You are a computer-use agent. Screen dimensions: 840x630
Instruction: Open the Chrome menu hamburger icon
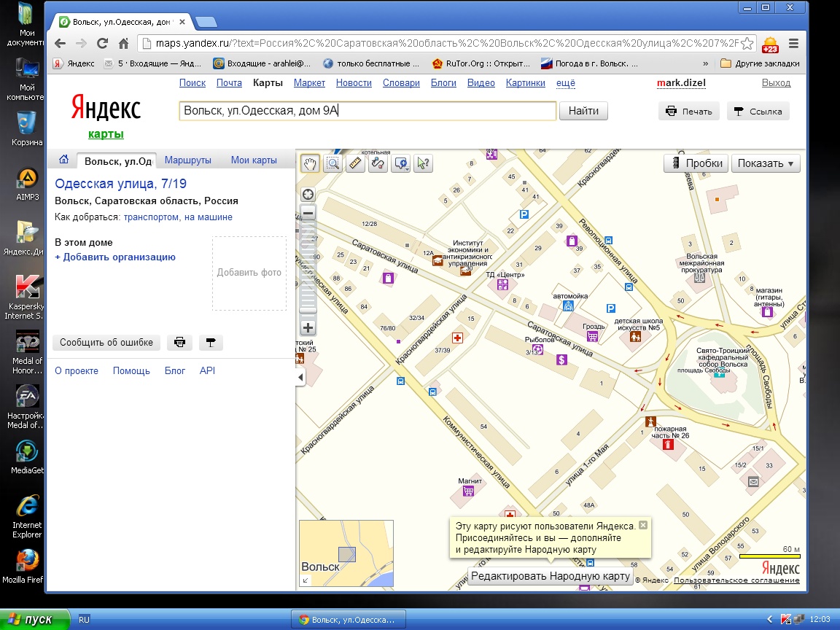coord(794,44)
